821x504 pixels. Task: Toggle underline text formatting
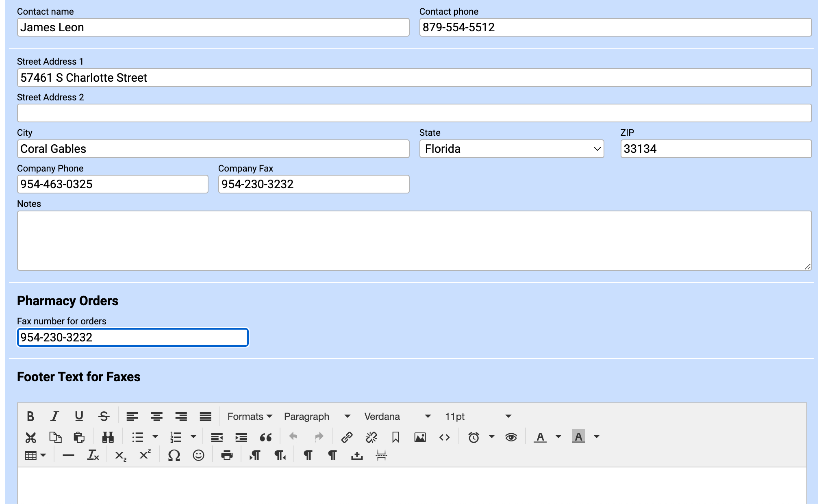[79, 416]
